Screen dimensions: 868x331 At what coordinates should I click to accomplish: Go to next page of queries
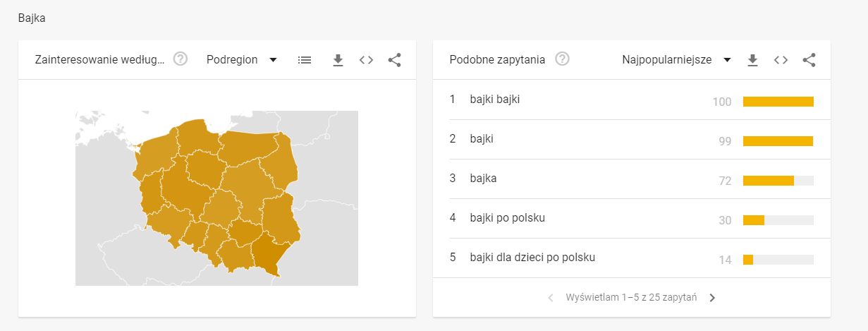tap(712, 298)
